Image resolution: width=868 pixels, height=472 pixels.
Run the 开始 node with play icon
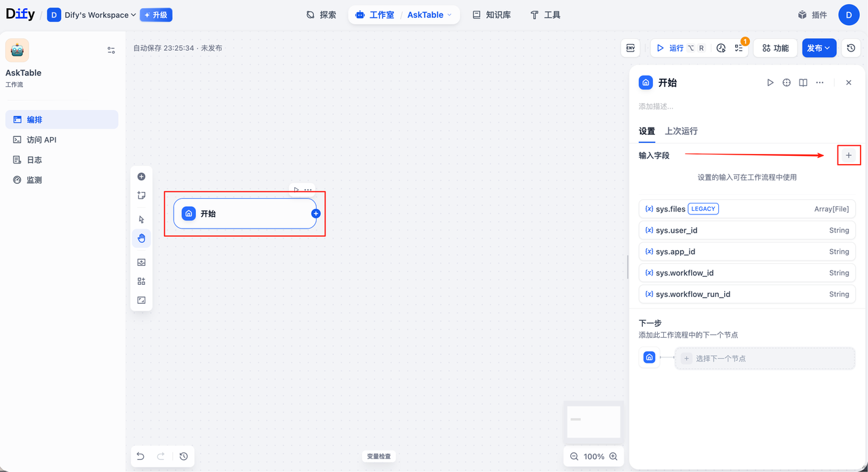770,83
